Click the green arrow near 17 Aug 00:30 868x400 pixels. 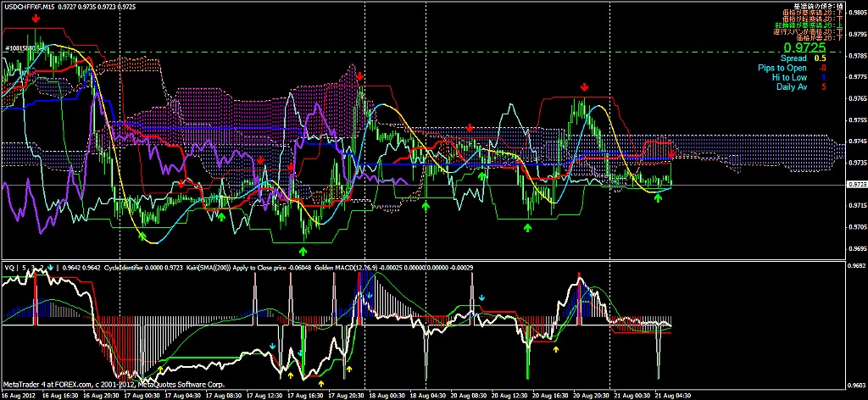[142, 236]
